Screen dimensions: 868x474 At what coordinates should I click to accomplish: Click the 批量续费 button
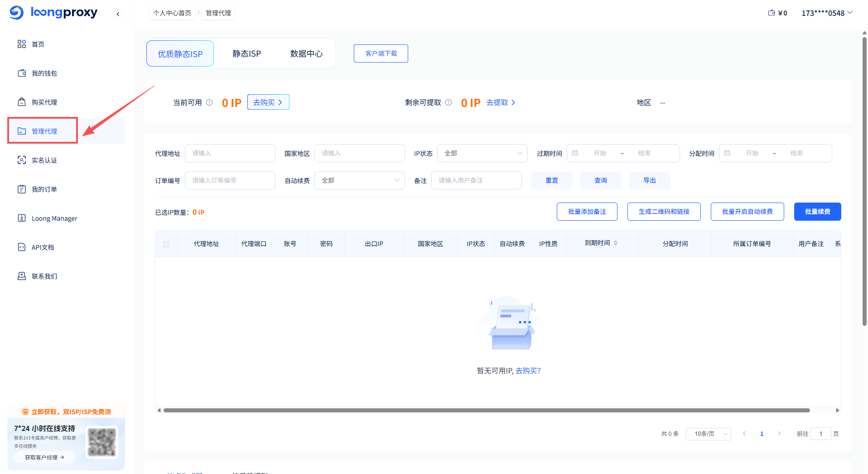click(x=817, y=212)
